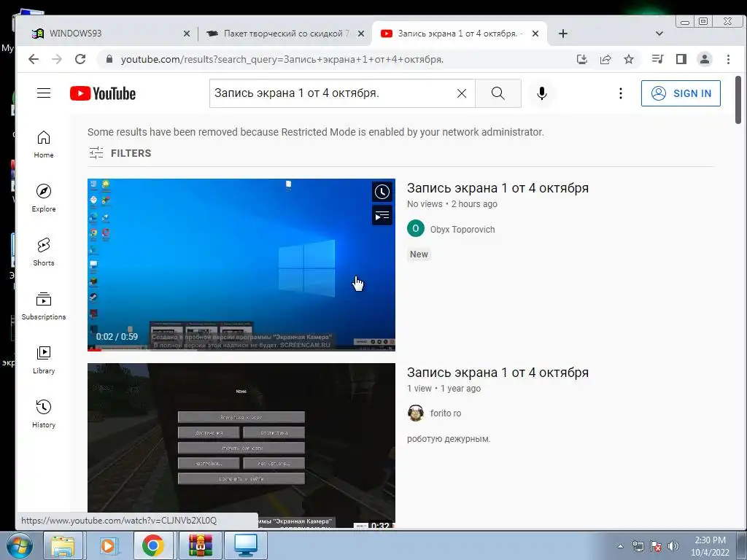The image size is (747, 560).
Task: Open first video title, 2 hours ago
Action: (498, 188)
